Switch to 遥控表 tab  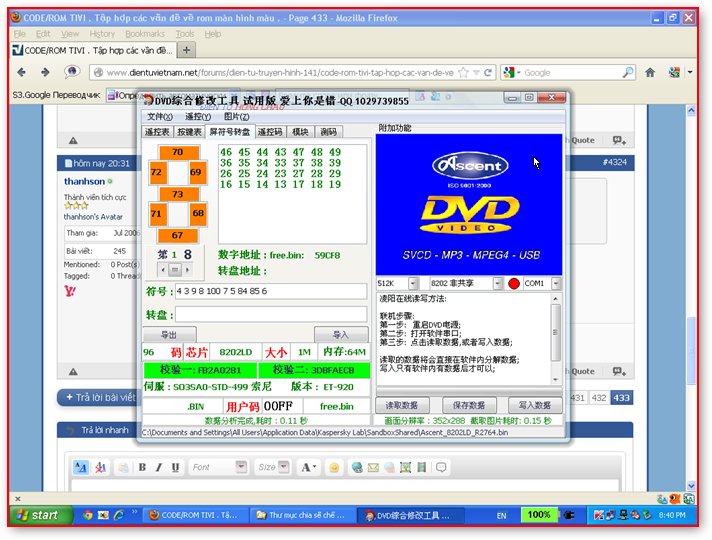pos(157,132)
